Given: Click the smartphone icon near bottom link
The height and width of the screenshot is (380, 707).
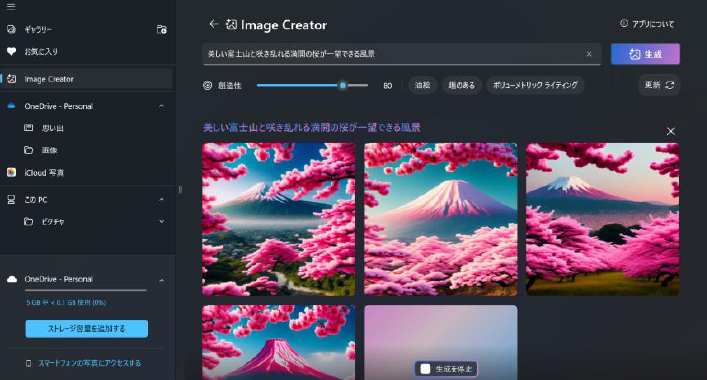Looking at the screenshot, I should 28,363.
